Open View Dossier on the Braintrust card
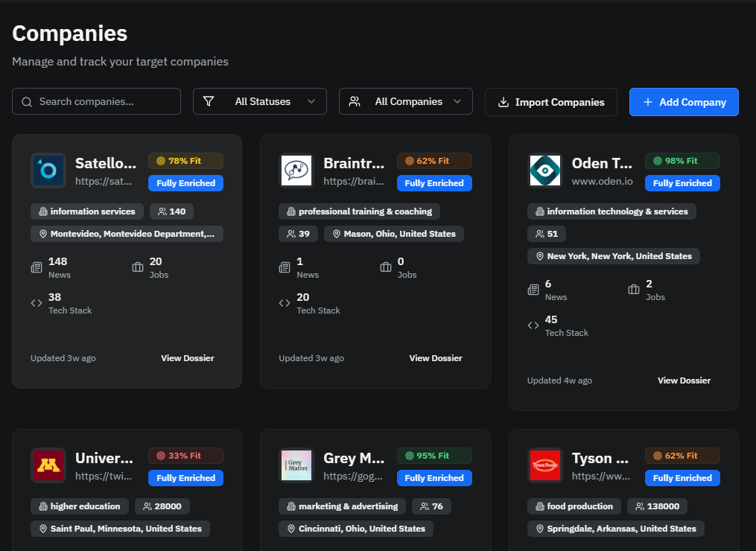 point(436,358)
